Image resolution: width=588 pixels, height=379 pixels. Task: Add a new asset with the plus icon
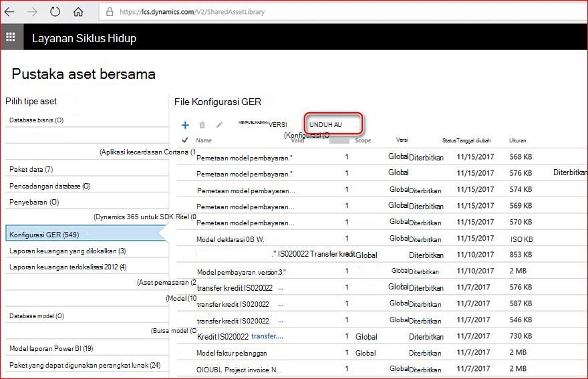point(185,125)
